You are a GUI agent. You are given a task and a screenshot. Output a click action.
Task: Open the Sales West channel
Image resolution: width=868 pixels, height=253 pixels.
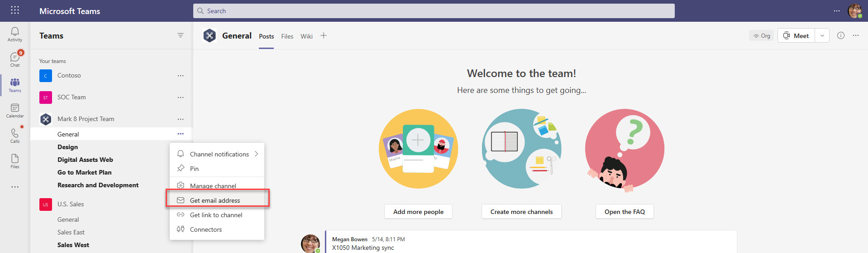coord(73,245)
